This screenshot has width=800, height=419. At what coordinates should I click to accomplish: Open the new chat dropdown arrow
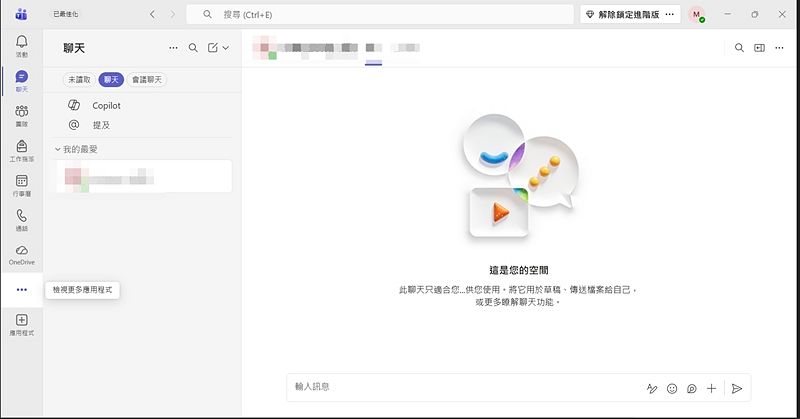click(x=226, y=47)
